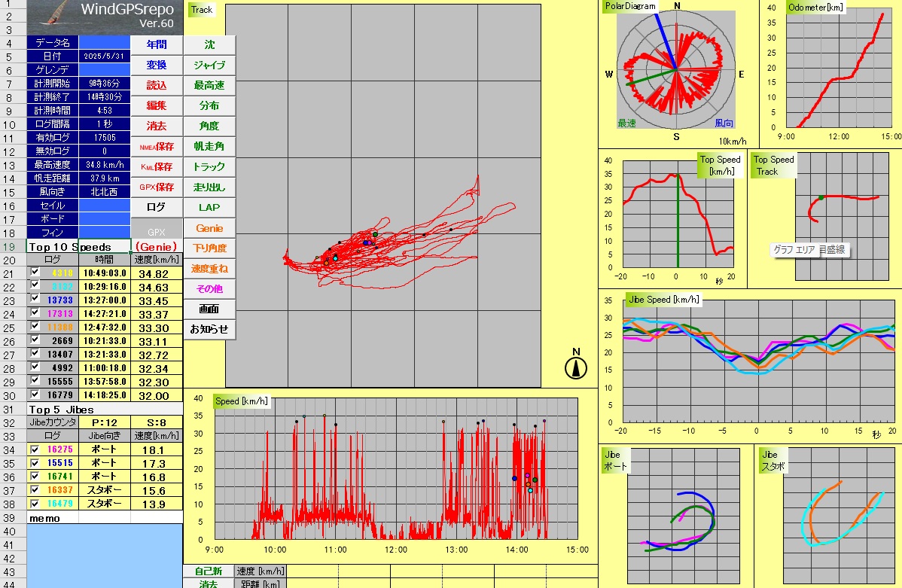Select the valid log count cell 17505
This screenshot has height=588, width=902.
(x=105, y=138)
